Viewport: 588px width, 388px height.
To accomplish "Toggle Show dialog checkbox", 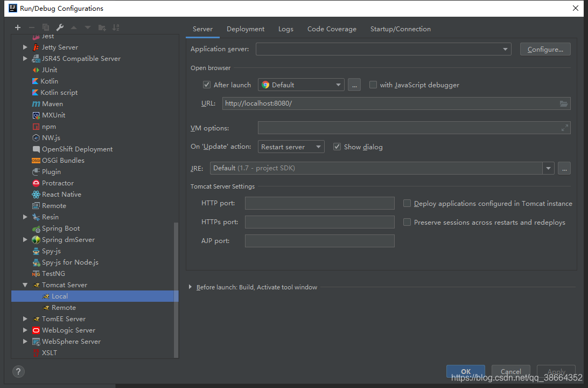I will point(337,147).
